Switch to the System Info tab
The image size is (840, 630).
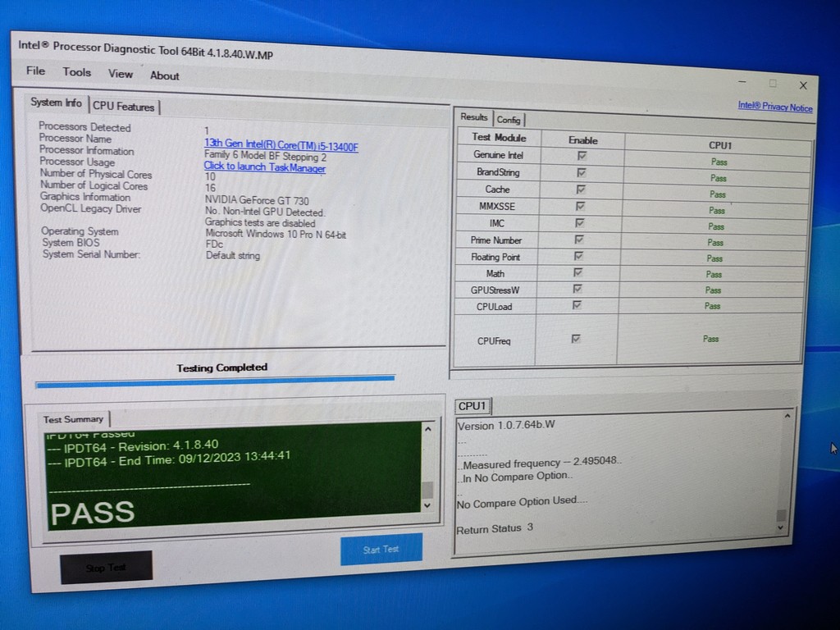pyautogui.click(x=56, y=103)
